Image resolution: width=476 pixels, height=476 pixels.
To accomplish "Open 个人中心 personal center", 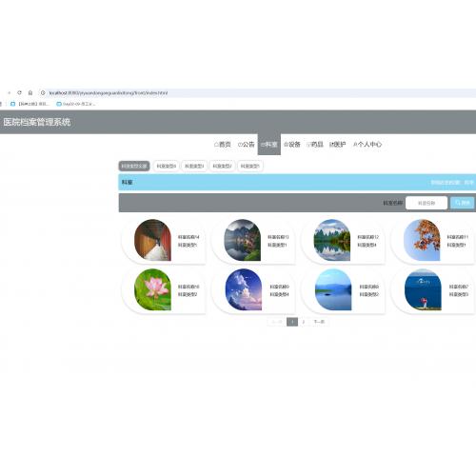I will pyautogui.click(x=367, y=145).
